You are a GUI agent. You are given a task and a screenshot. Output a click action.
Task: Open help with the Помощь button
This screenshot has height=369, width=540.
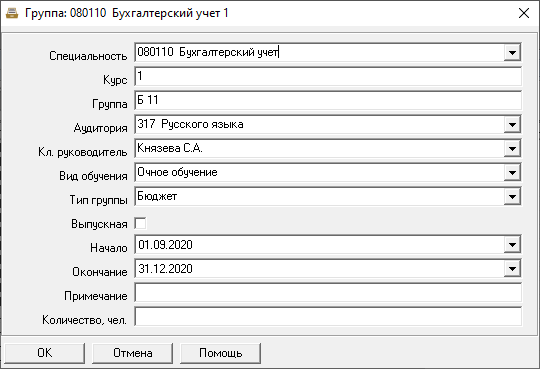(x=220, y=353)
